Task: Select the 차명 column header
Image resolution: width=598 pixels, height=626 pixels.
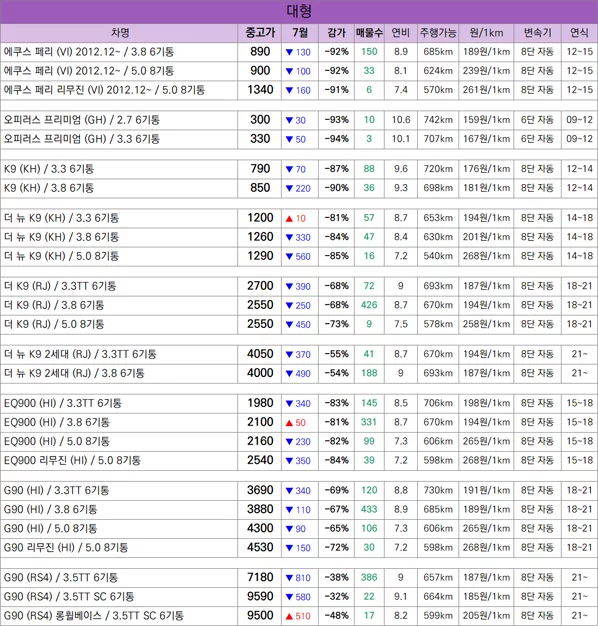Action: point(119,33)
